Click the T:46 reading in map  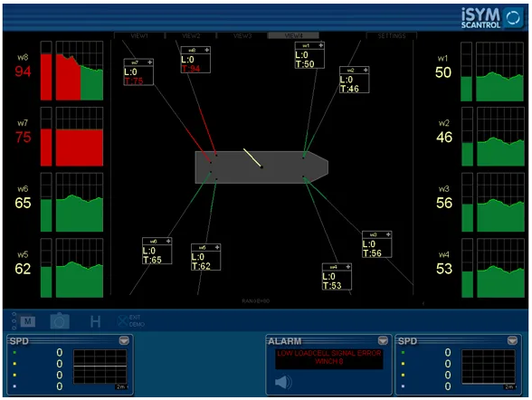point(350,89)
